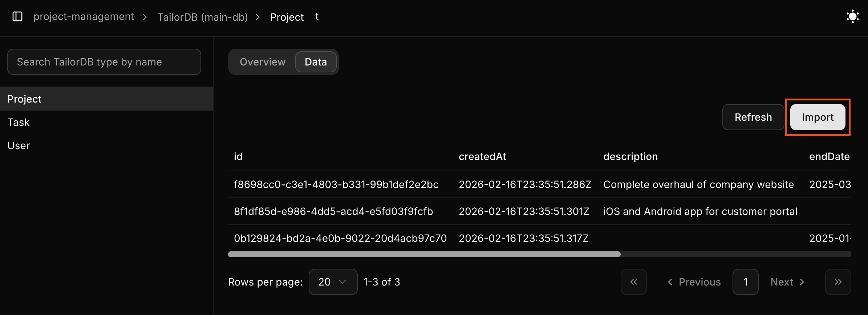Select the User type in sidebar

[19, 145]
